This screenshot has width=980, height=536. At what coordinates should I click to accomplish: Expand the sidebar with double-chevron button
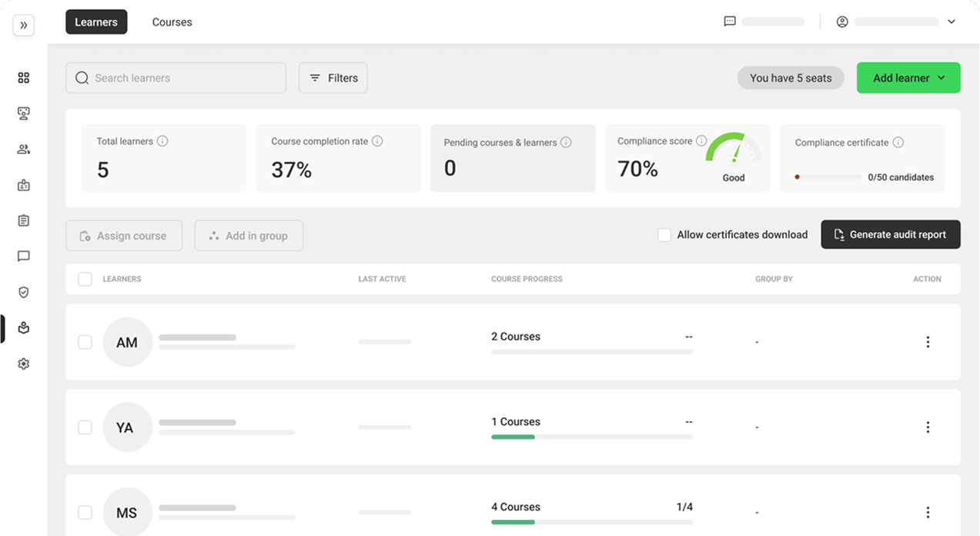23,25
